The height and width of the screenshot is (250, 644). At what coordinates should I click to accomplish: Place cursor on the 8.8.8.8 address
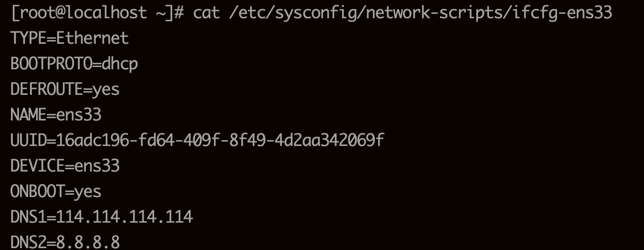coord(88,241)
